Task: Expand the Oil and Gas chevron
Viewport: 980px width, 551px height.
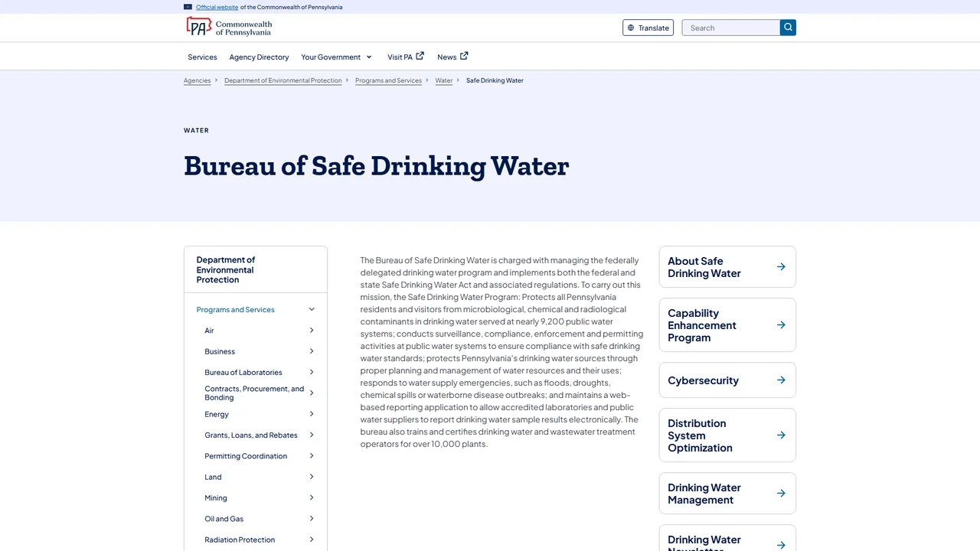Action: point(312,519)
